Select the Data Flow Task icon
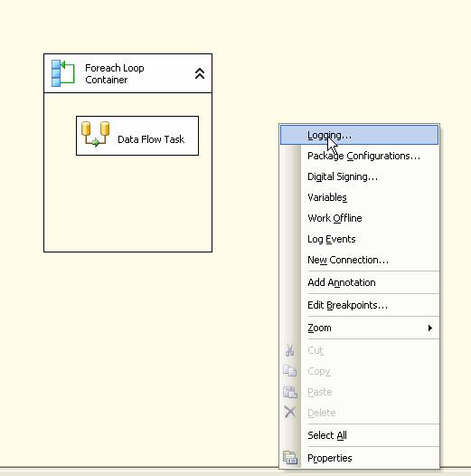 pyautogui.click(x=95, y=134)
